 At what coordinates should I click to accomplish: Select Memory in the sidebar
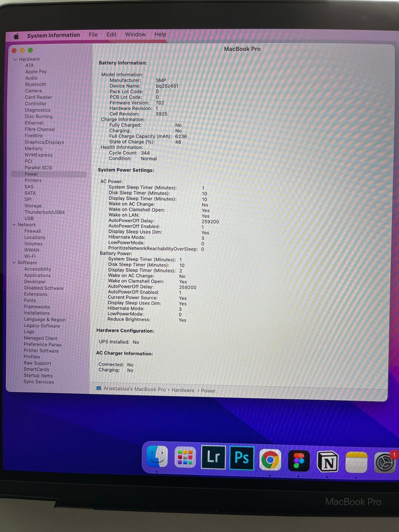[x=33, y=148]
